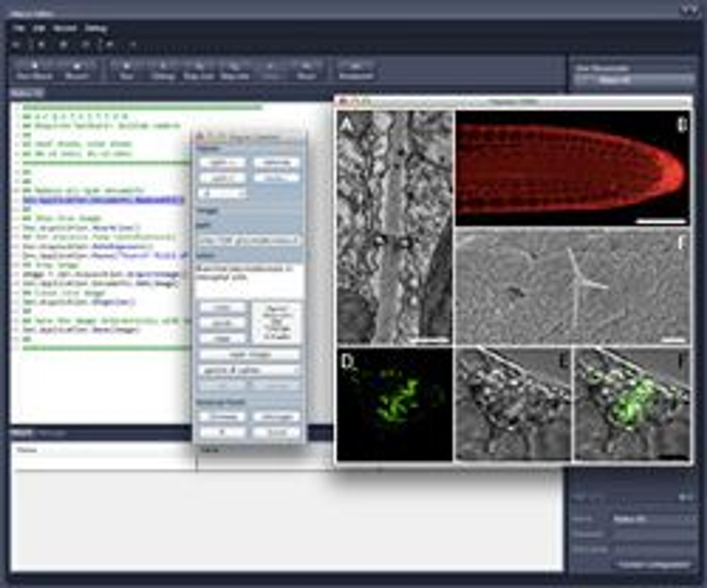Click the path text field in dialog
Screen dimensions: 707x588
pos(249,240)
